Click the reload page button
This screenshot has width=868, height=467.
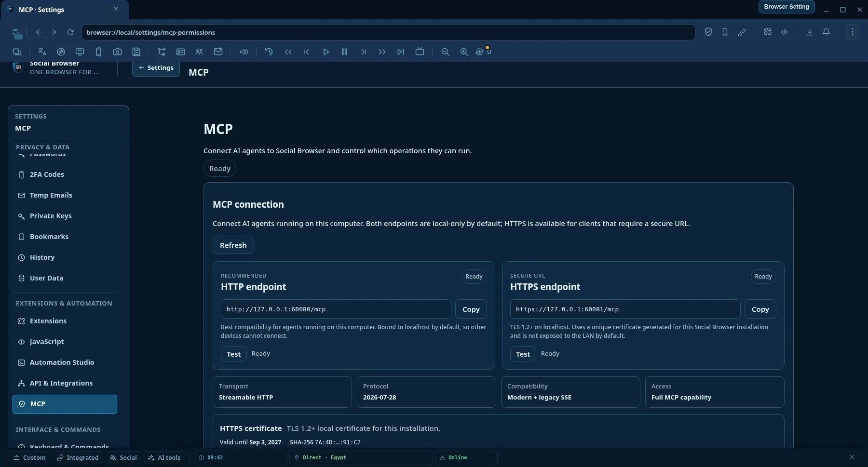70,32
